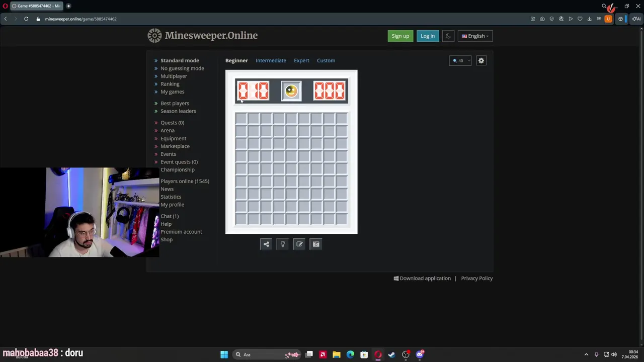Screen dimensions: 644x362
Task: Open the Marketplace page
Action: [x=175, y=146]
